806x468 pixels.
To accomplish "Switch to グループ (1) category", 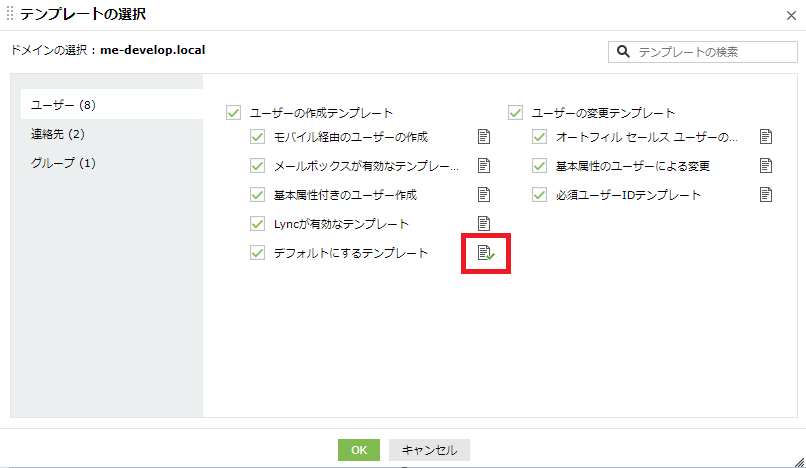I will pos(63,163).
